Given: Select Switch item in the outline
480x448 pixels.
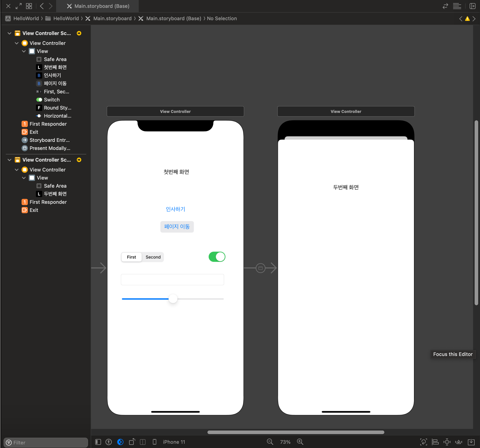Looking at the screenshot, I should (51, 100).
